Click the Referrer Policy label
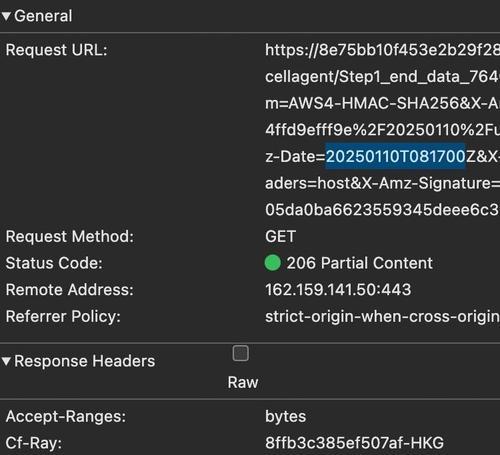This screenshot has width=500, height=455. [x=63, y=316]
